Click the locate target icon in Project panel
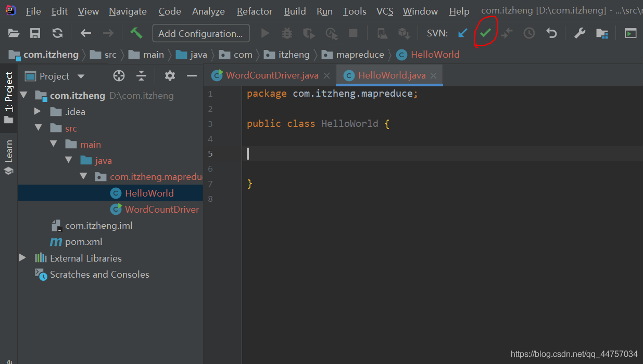Screen dimensions: 643x364 119,76
